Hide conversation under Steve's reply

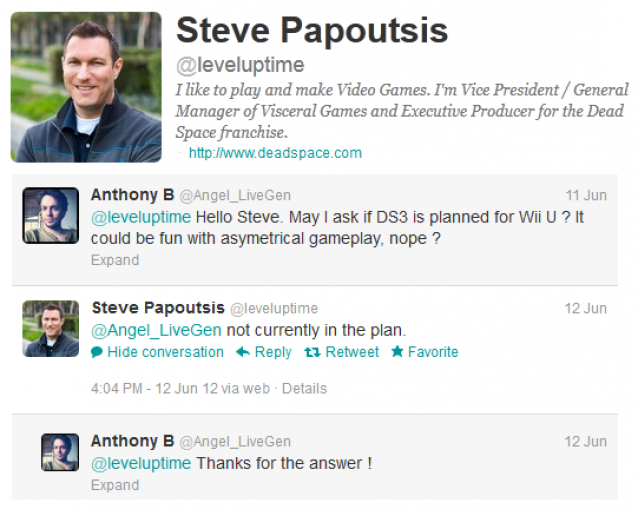click(165, 352)
